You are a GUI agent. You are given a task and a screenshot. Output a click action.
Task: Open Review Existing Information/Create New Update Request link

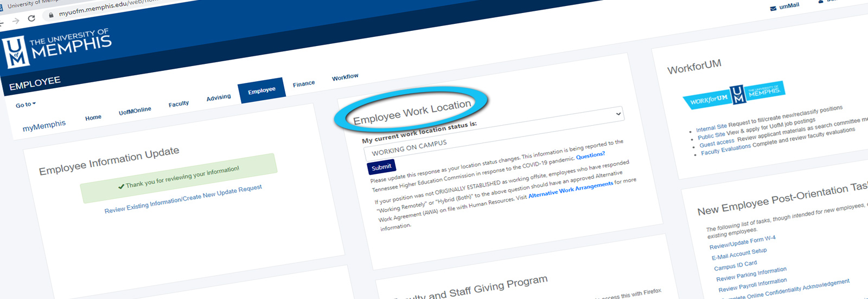pos(183,199)
